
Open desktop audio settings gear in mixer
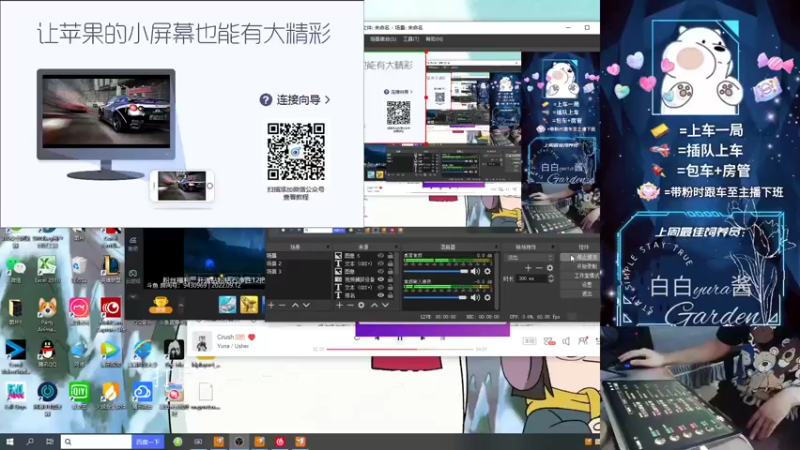click(x=487, y=271)
